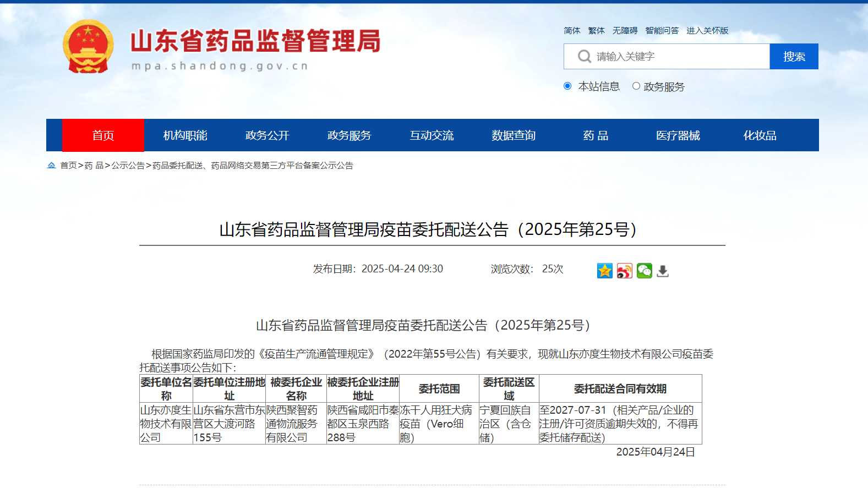Share the notice via WeChat icon
This screenshot has height=488, width=868.
click(x=645, y=271)
